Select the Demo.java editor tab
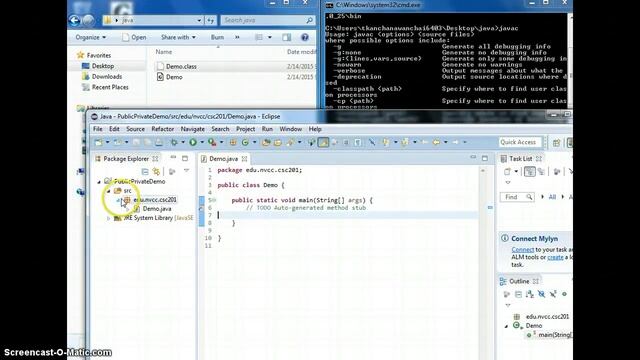 (223, 159)
